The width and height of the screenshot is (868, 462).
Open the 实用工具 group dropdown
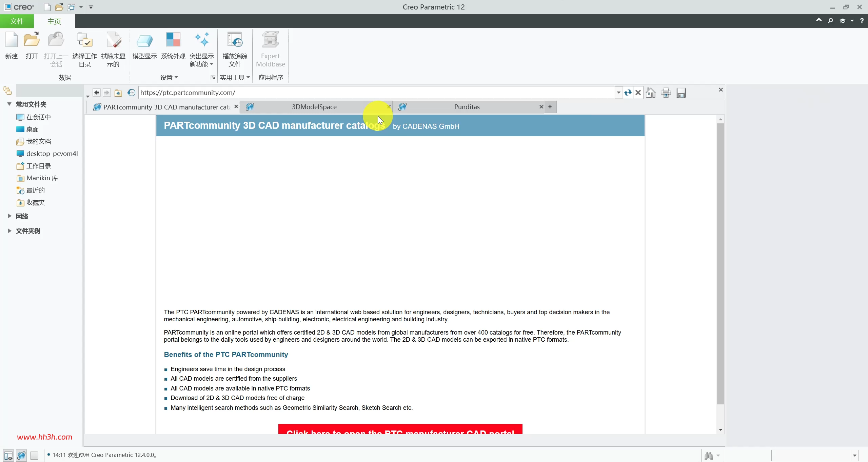click(235, 78)
